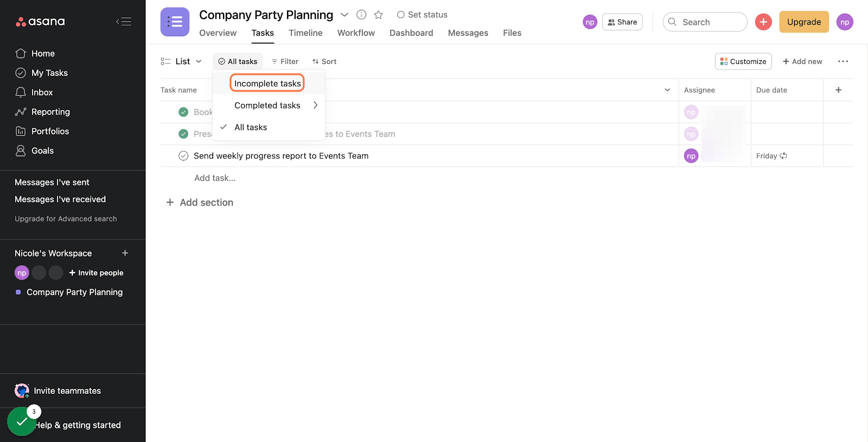Show project details info icon

tap(361, 15)
